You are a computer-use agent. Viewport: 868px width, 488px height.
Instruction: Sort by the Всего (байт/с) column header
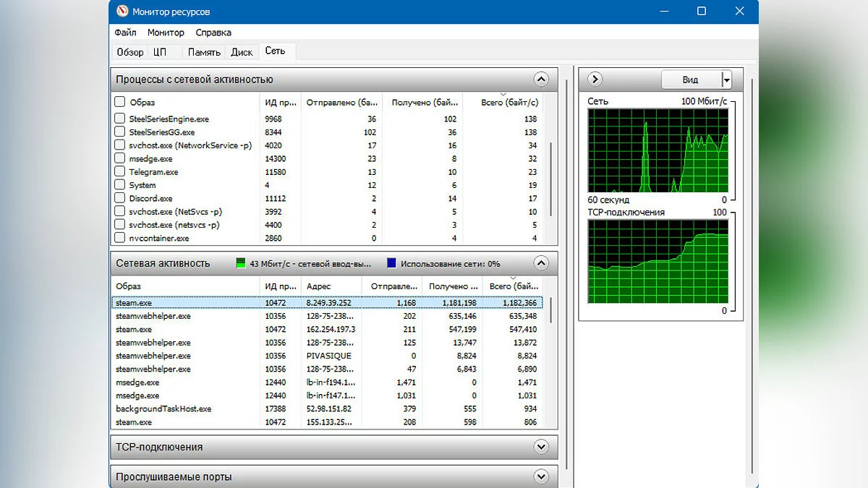pyautogui.click(x=509, y=103)
